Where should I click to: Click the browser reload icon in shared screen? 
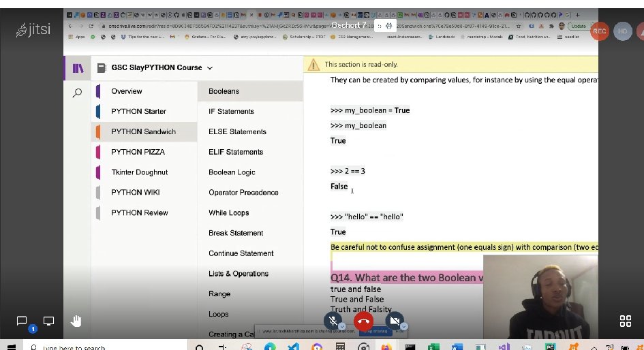point(91,26)
